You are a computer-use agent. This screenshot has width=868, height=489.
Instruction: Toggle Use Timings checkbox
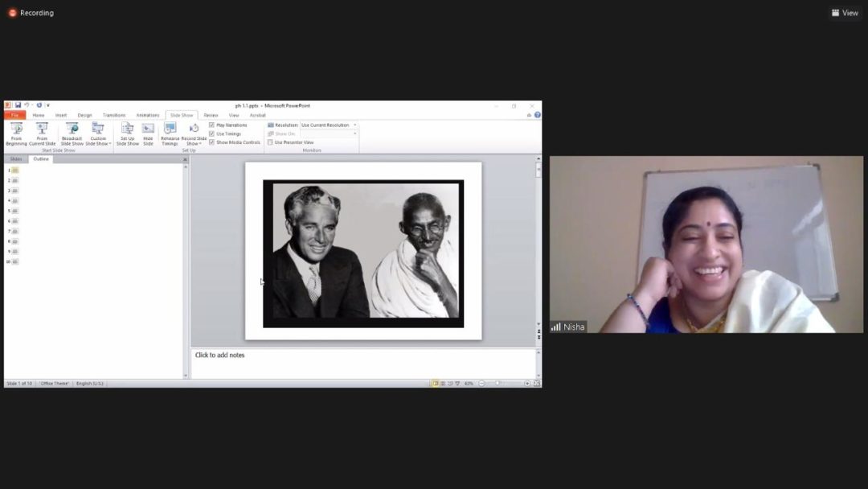211,134
